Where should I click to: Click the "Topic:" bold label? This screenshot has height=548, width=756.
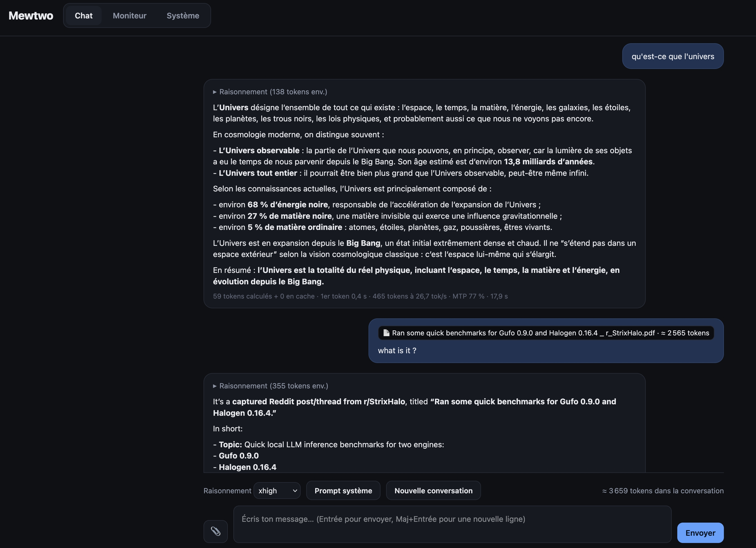[x=230, y=445]
